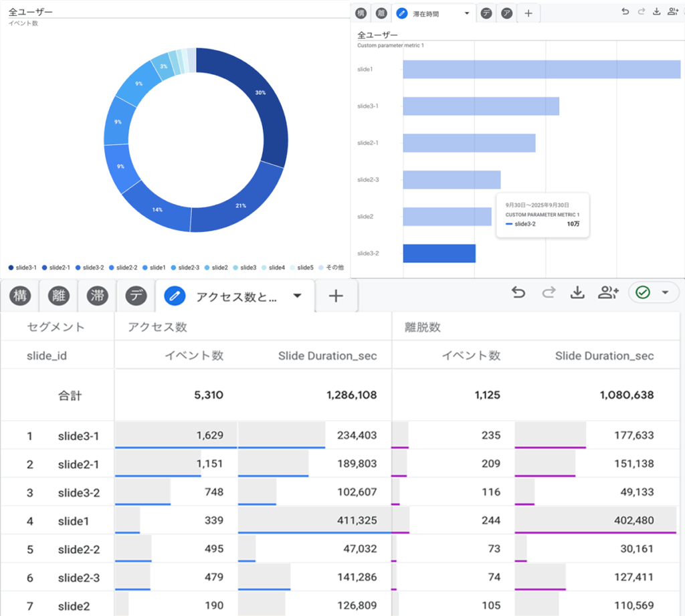Click redo in the lower アクセス数 toolbar
This screenshot has height=616, width=685.
tap(549, 293)
